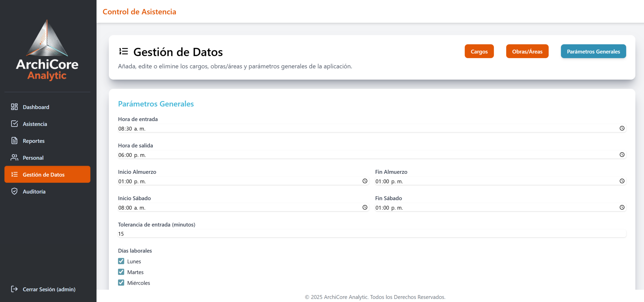Click the ArchiCore Analytic logo
The image size is (644, 302).
tap(47, 50)
